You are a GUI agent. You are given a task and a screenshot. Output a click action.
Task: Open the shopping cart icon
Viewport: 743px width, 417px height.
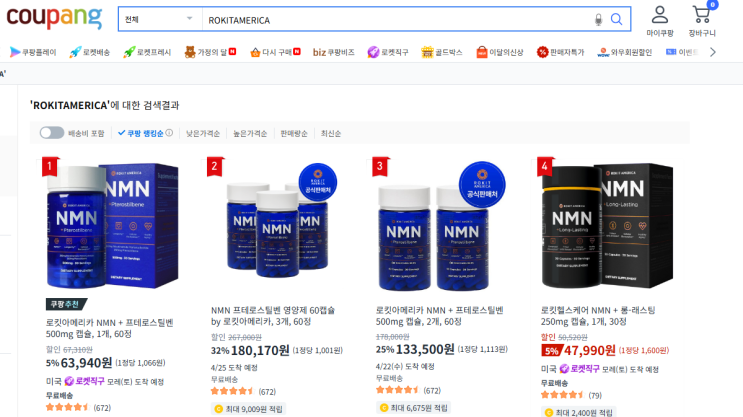[702, 21]
